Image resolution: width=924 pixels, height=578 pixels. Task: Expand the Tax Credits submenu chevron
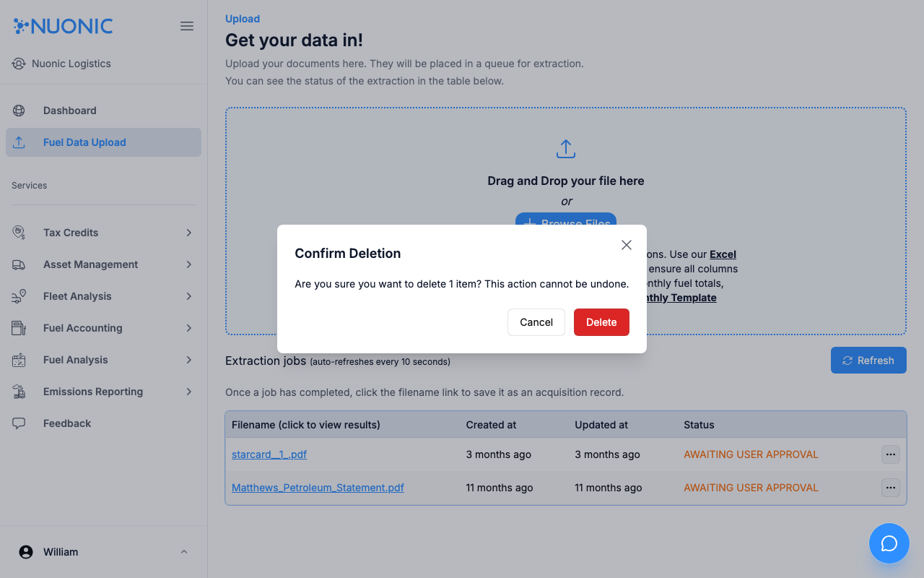(x=189, y=233)
